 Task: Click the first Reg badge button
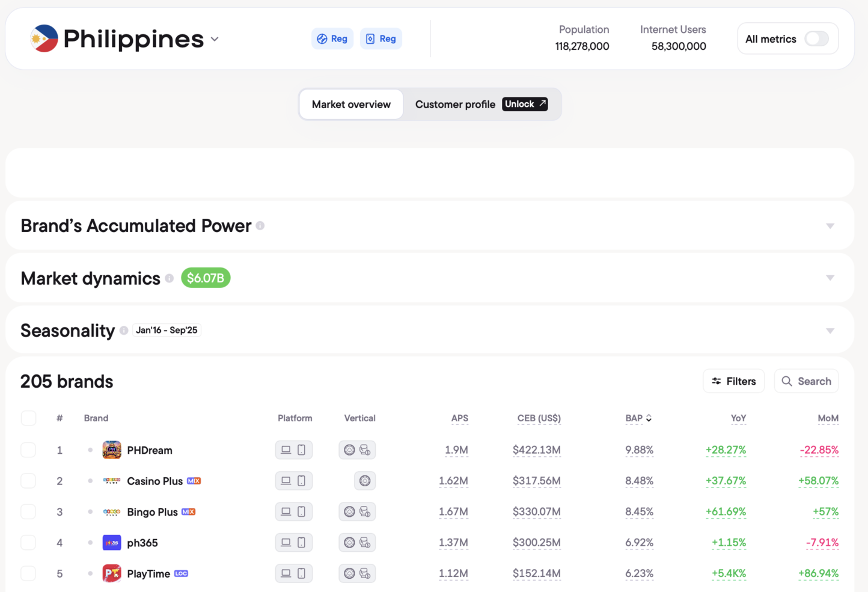(x=332, y=39)
